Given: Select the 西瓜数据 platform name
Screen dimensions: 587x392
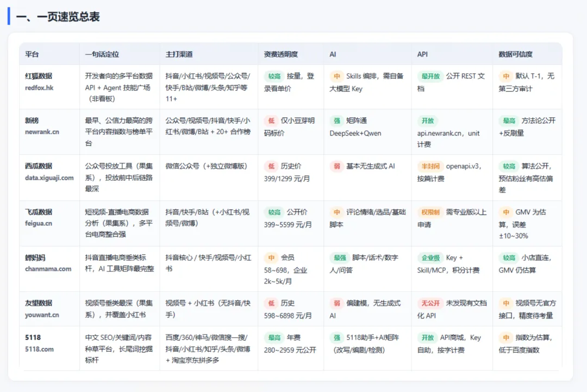Looking at the screenshot, I should pos(39,166).
